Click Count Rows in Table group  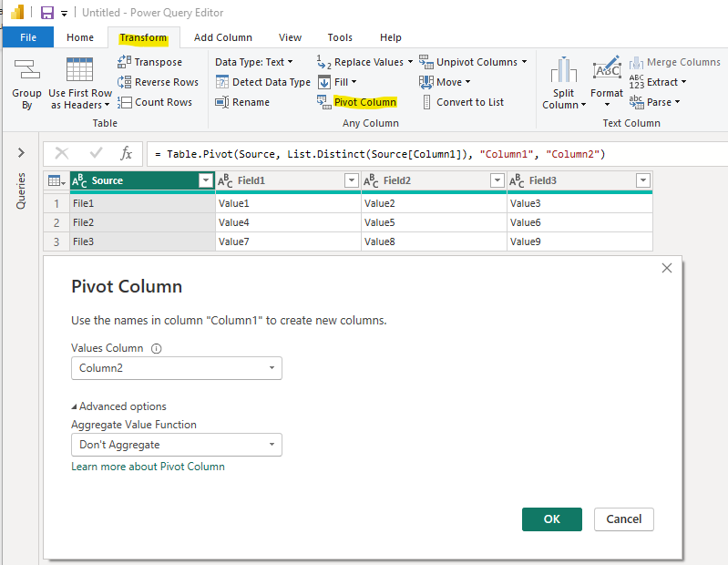155,102
